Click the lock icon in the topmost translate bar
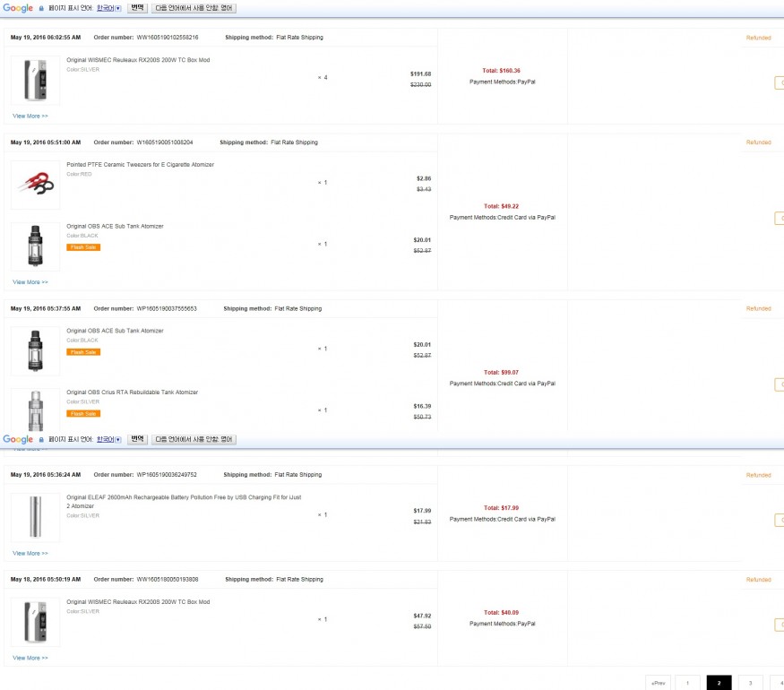 (x=41, y=8)
